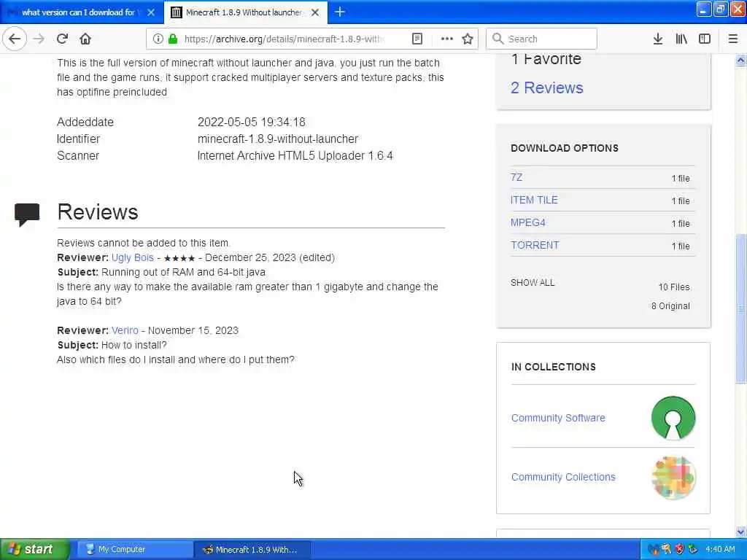The image size is (747, 560).
Task: Open the library bookshelf icon
Action: tap(681, 39)
